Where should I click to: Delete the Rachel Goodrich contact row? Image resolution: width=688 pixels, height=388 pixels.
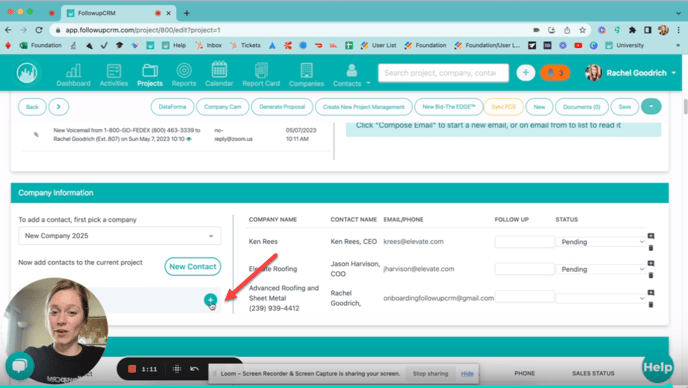[651, 305]
